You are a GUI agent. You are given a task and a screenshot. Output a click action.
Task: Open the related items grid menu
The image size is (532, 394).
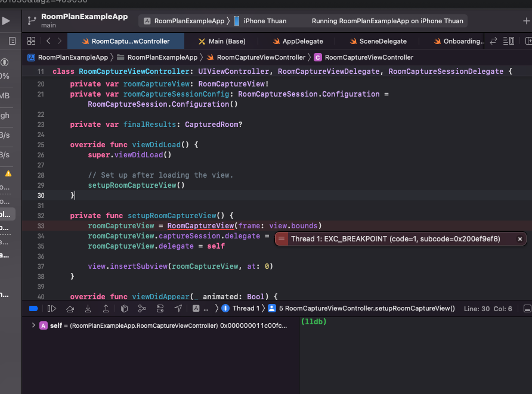(32, 41)
